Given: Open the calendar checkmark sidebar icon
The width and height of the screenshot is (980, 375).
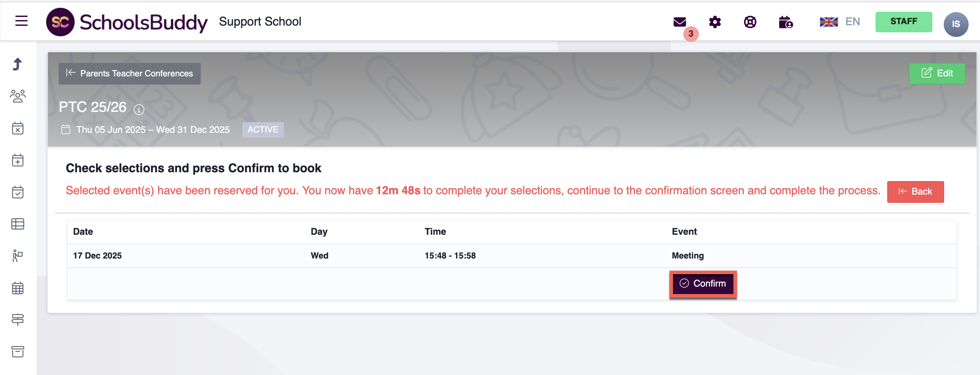Looking at the screenshot, I should click(x=17, y=192).
